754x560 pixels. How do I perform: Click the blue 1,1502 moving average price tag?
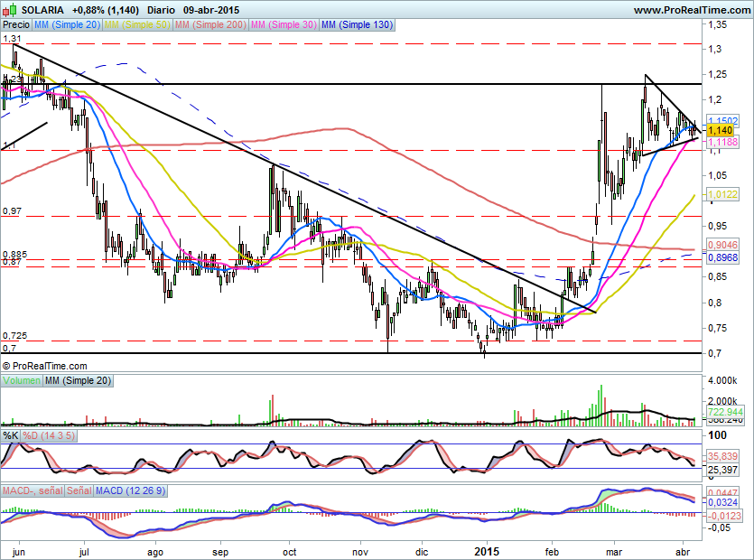tap(723, 120)
